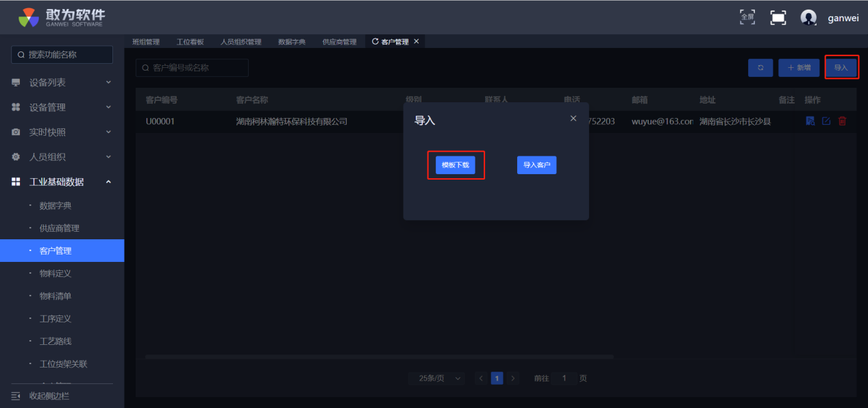Click the 工业基础数据 grid icon
Screen dimensions: 868x408
pos(16,182)
